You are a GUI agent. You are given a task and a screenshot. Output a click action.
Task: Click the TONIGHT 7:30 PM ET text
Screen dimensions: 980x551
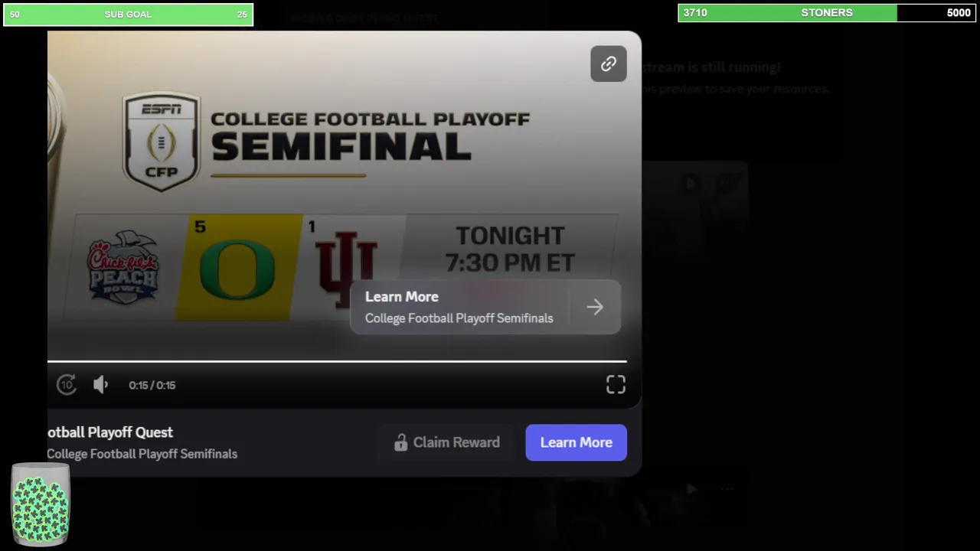[510, 249]
